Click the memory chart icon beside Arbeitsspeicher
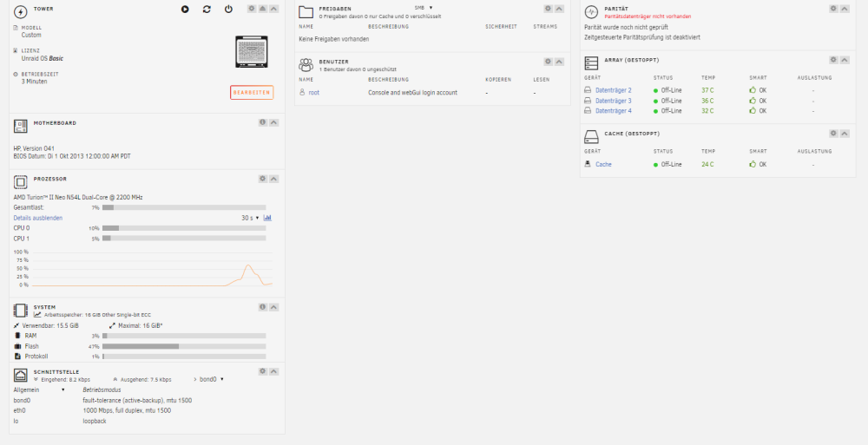Screen dimensions: 868x445 (x=37, y=314)
